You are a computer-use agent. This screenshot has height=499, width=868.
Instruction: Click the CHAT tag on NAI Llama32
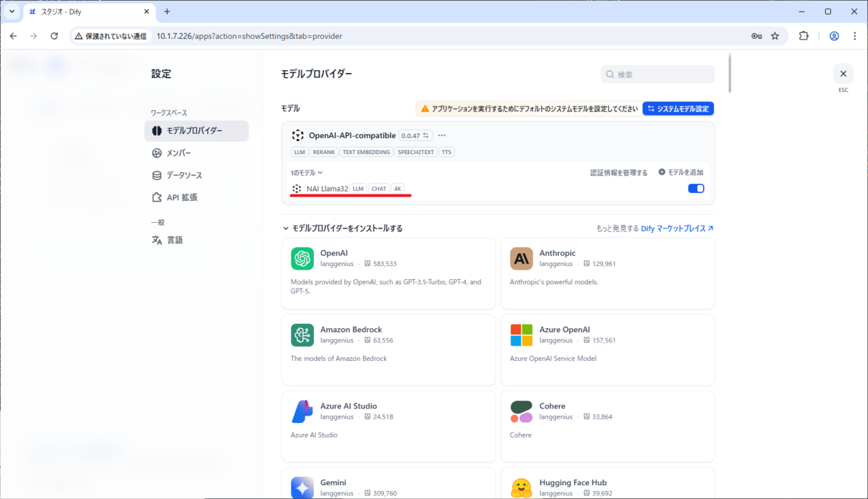379,189
